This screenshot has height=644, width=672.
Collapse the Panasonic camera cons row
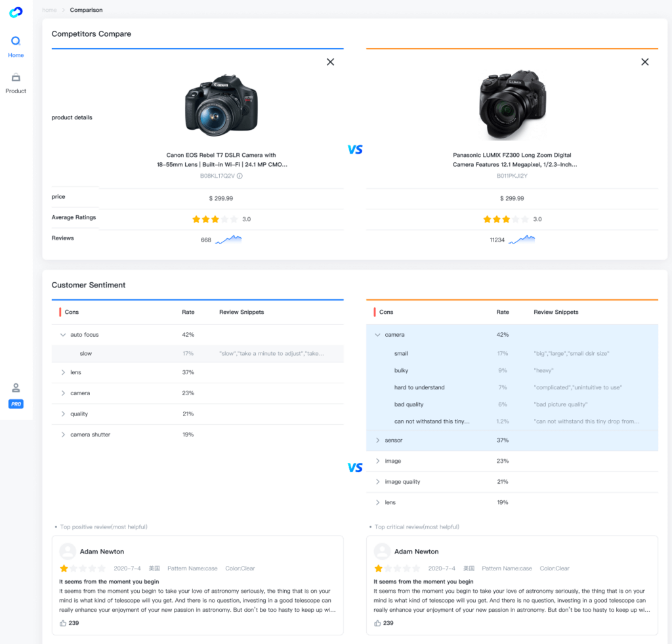(377, 335)
